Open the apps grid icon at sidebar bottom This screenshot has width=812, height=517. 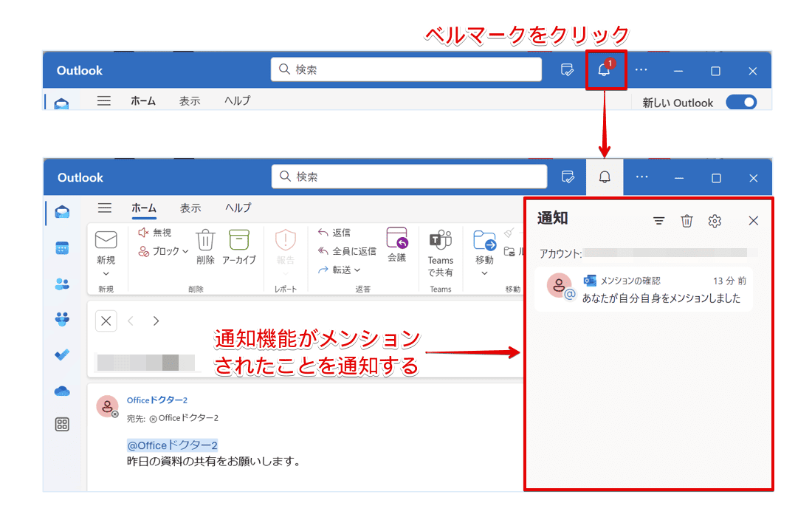[62, 424]
